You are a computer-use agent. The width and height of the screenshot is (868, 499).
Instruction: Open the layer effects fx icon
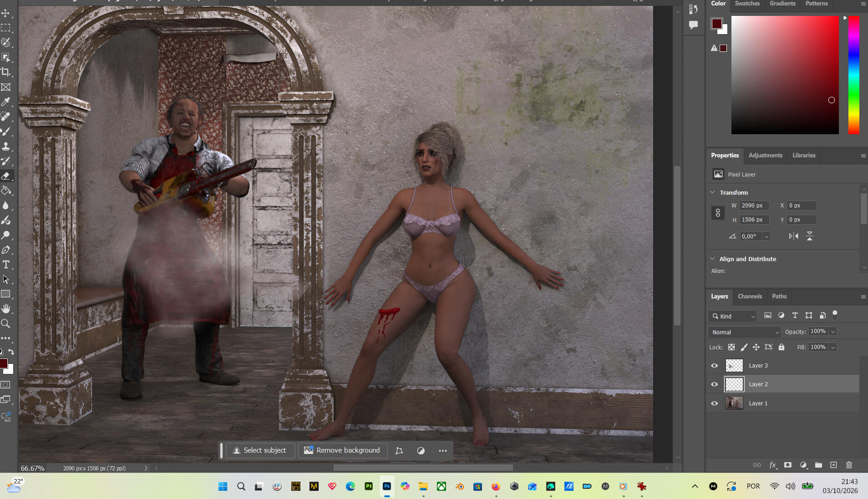(x=772, y=465)
